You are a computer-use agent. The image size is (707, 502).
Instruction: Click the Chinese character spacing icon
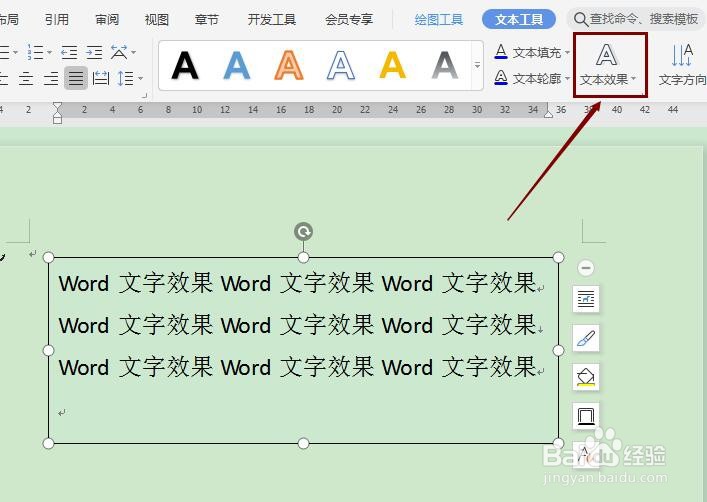[119, 52]
